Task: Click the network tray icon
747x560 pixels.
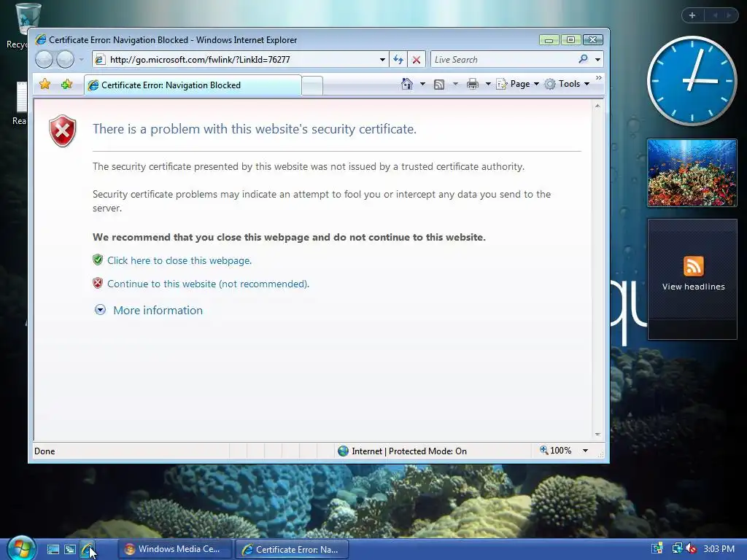Action: [x=677, y=548]
